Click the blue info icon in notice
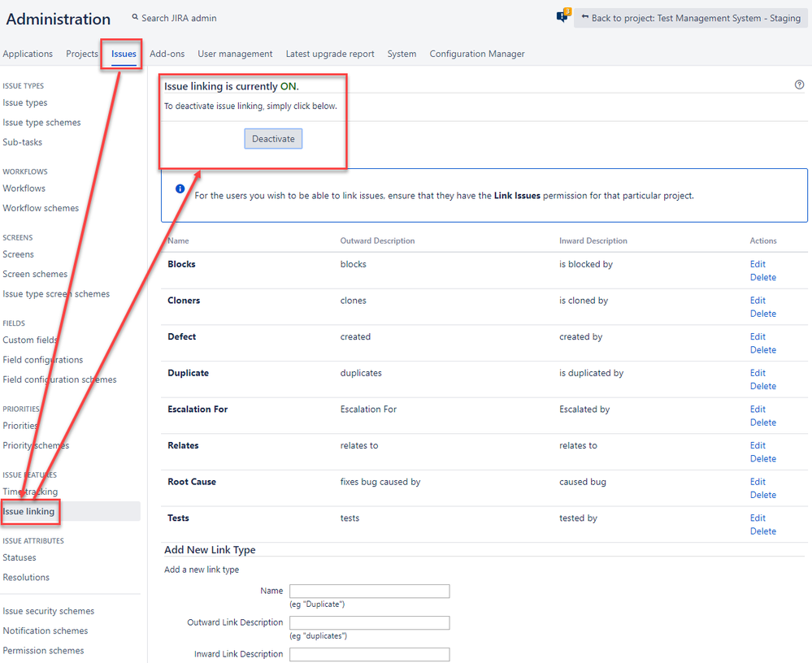Image resolution: width=812 pixels, height=663 pixels. click(x=180, y=188)
